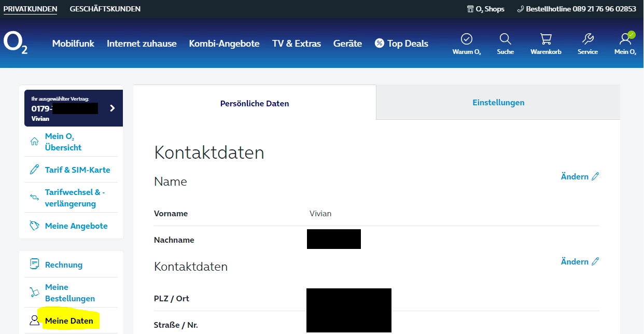Open Mein O2 Übersicht sidebar link

point(63,142)
